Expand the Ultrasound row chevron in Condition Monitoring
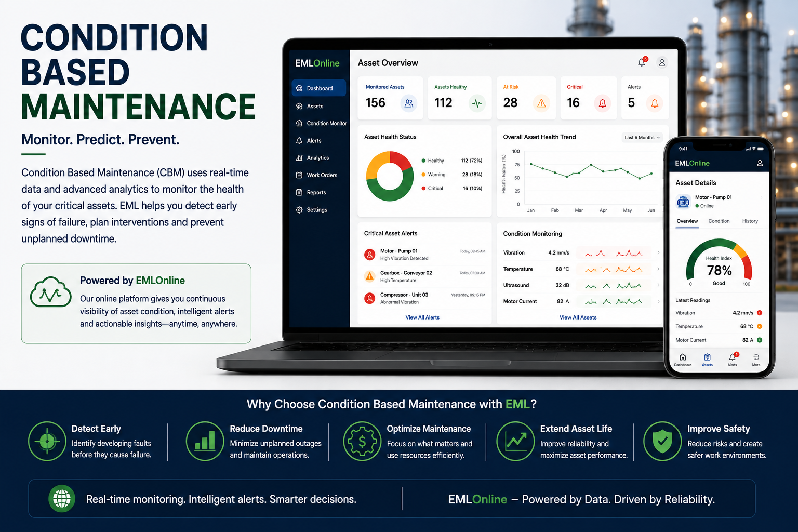This screenshot has width=798, height=532. tap(658, 285)
